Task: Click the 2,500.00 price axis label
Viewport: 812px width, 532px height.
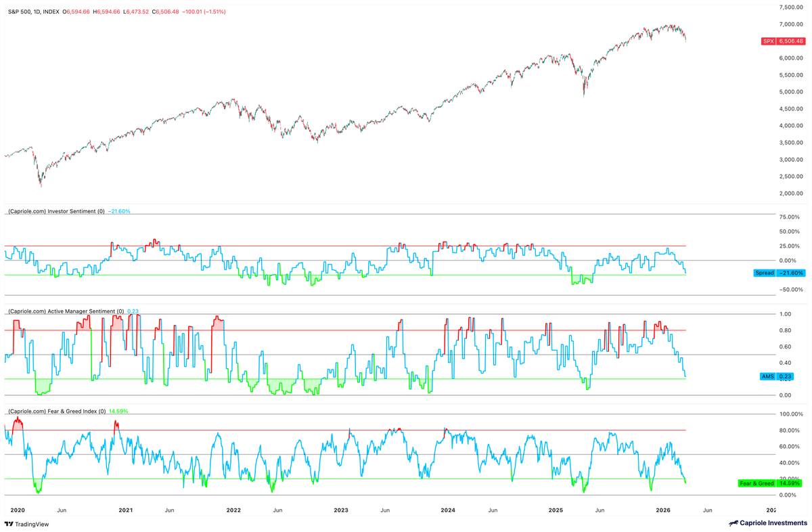Action: coord(791,177)
